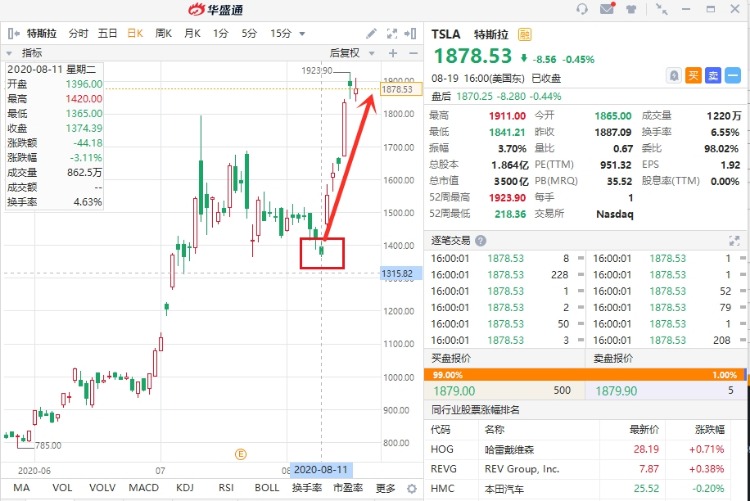The image size is (750, 501).
Task: Collapse the right quote panel icon
Action: 410,33
